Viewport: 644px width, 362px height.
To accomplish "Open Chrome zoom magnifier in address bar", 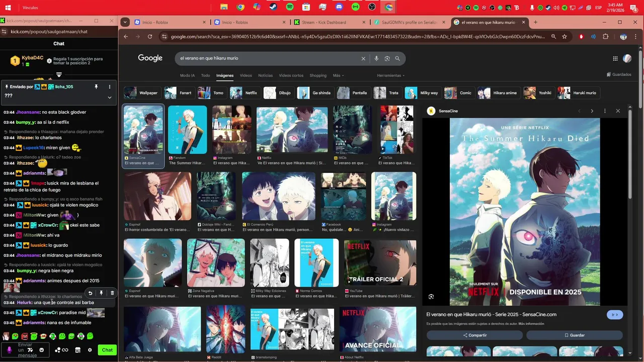I will (x=553, y=37).
